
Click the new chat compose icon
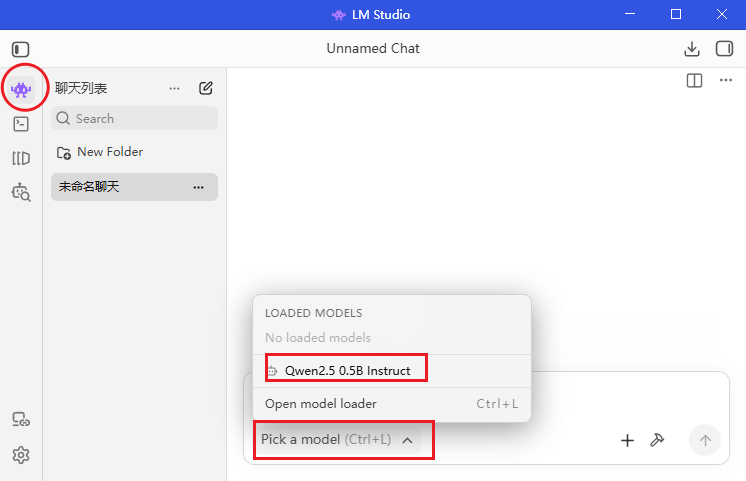[206, 88]
